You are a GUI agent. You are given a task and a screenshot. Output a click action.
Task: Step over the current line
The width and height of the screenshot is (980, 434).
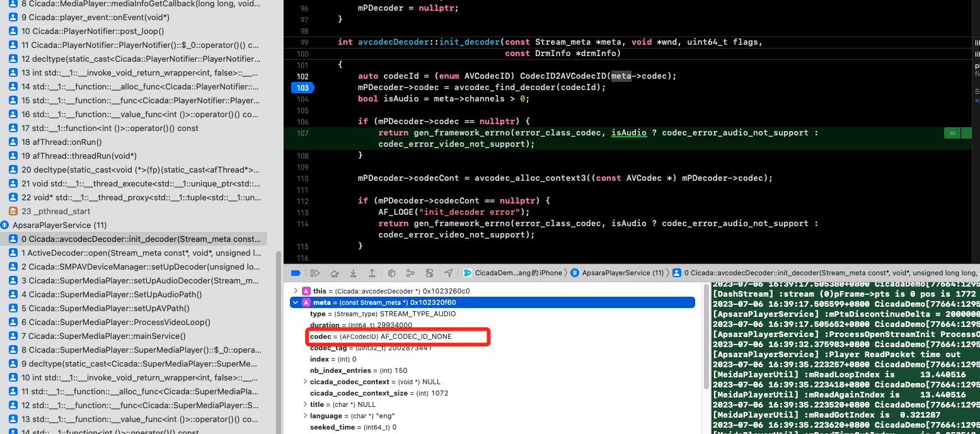(x=335, y=272)
